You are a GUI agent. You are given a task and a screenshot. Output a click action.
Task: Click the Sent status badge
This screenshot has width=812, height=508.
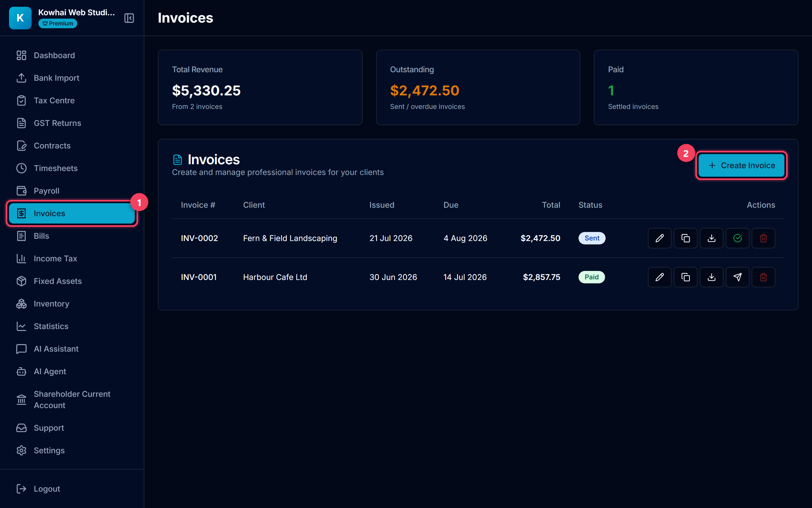[592, 238]
